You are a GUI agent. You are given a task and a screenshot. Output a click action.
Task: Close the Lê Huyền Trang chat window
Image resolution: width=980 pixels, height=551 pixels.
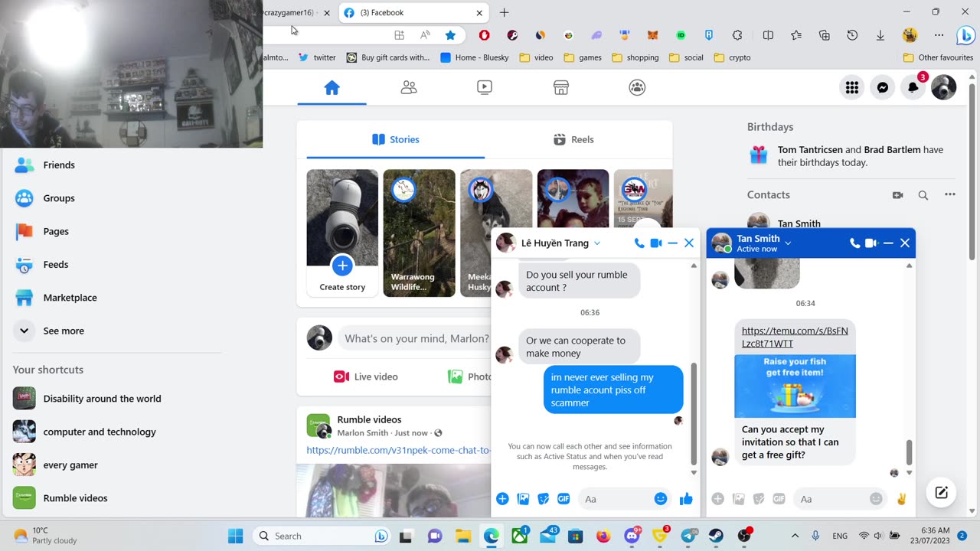tap(689, 243)
